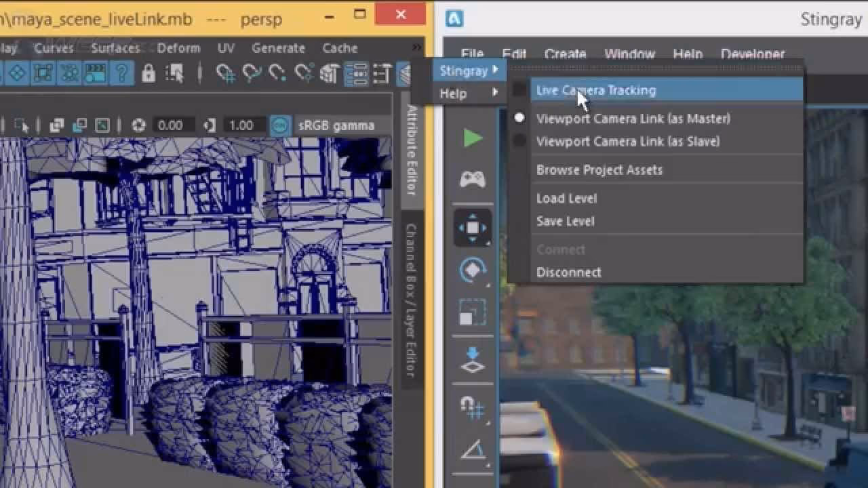Screen dimensions: 868x488
Task: Open the Curves menu in Maya
Action: [54, 48]
